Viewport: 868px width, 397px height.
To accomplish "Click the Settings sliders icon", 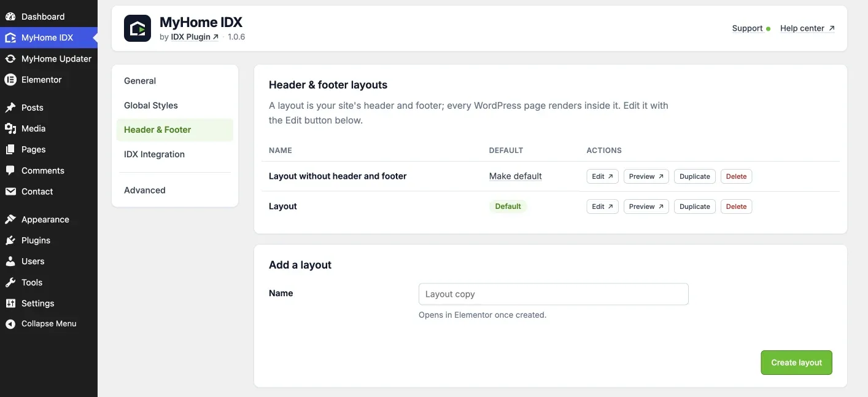I will pos(10,304).
